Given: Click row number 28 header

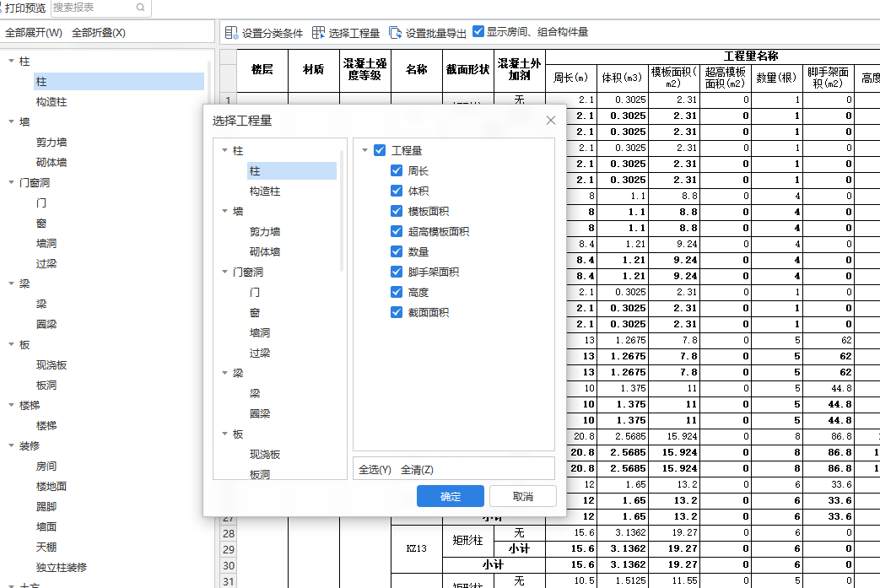Looking at the screenshot, I should [229, 533].
